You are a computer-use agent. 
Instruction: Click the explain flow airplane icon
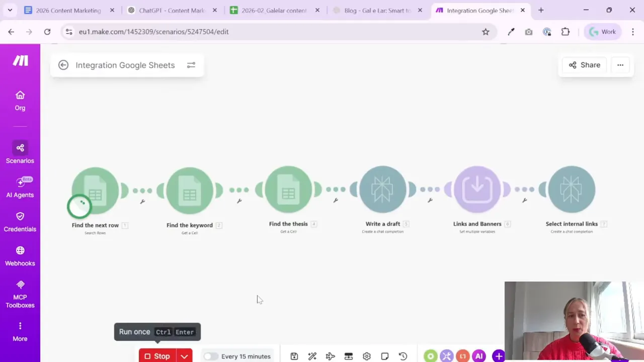(x=331, y=356)
